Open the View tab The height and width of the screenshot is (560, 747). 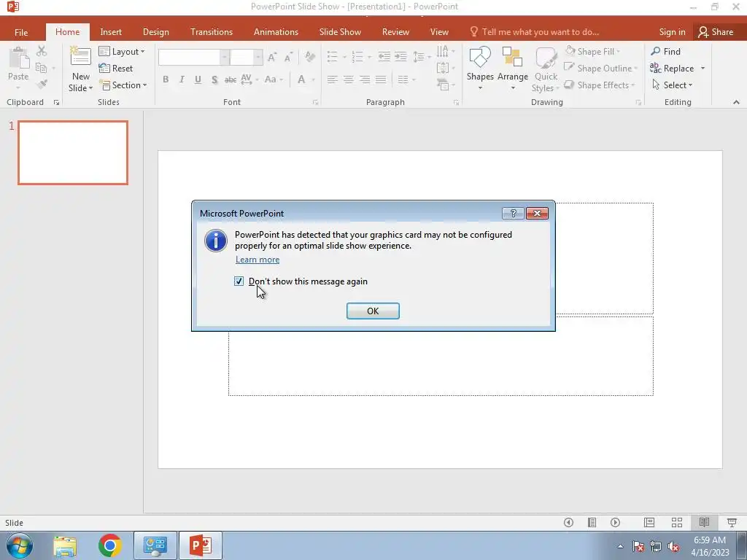[x=439, y=32]
